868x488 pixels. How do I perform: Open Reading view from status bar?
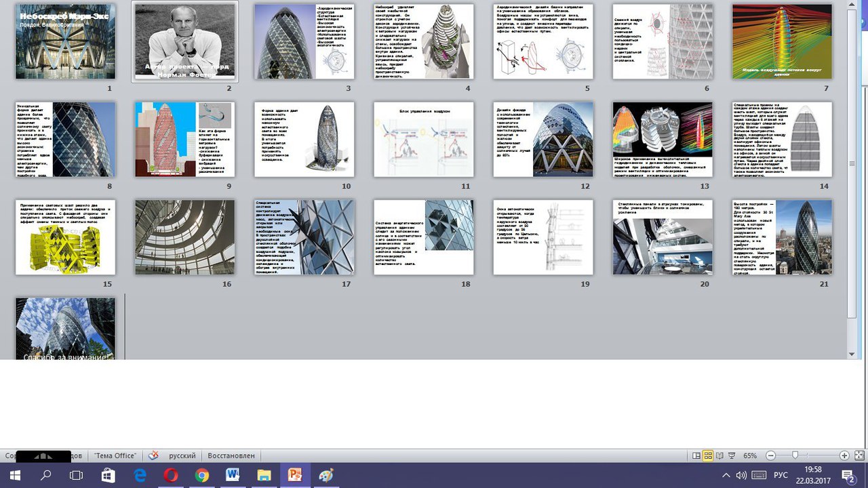pyautogui.click(x=719, y=456)
